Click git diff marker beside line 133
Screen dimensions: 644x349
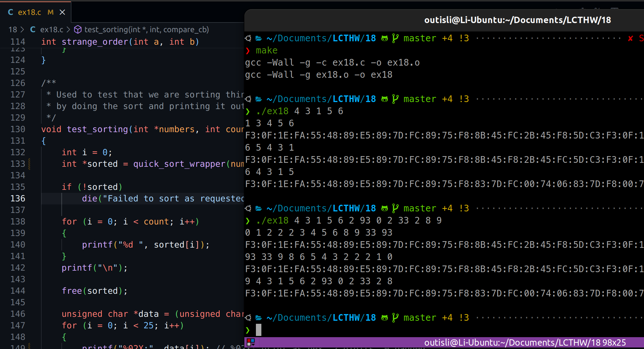click(x=29, y=164)
